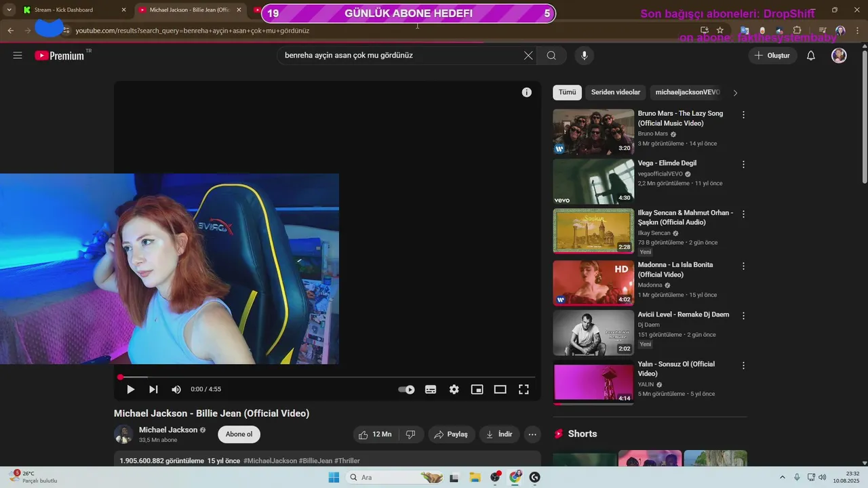Open Michael Jackson channel avatar
868x488 pixels.
123,434
